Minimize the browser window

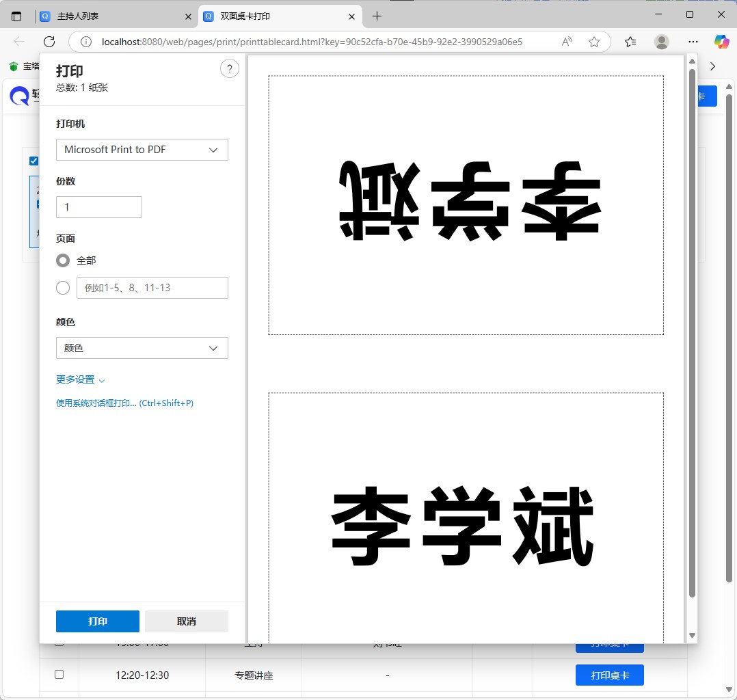pyautogui.click(x=658, y=14)
